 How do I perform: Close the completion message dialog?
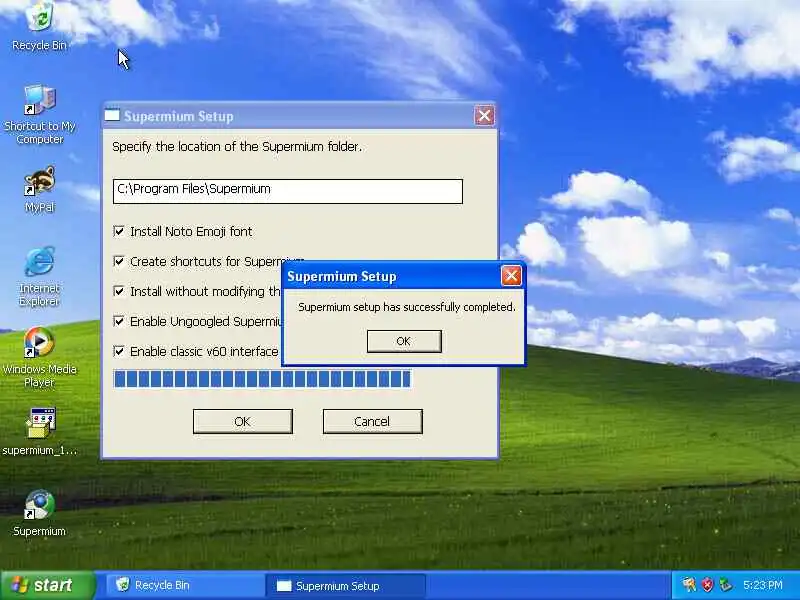(511, 276)
